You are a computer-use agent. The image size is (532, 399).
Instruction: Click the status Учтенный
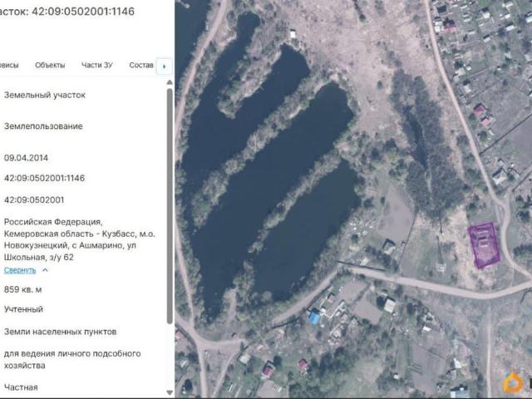(23, 309)
